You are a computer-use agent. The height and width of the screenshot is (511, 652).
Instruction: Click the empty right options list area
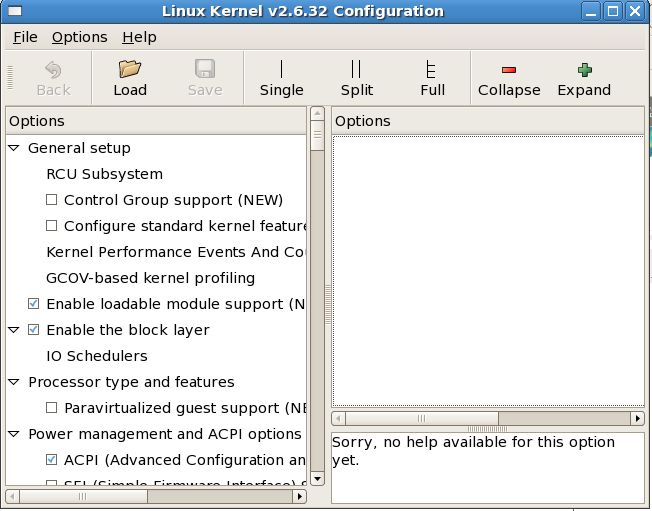pyautogui.click(x=488, y=271)
